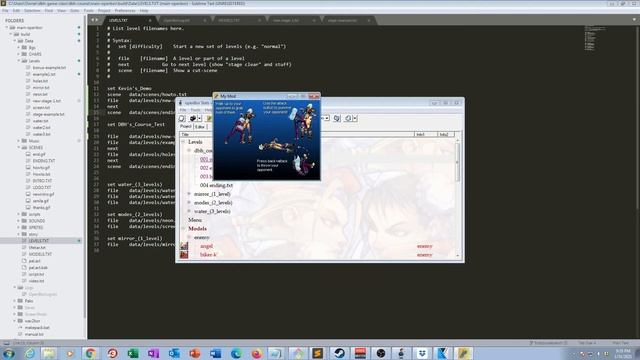The height and width of the screenshot is (360, 640).
Task: Click the angel model thumbnail icon
Action: (184, 246)
